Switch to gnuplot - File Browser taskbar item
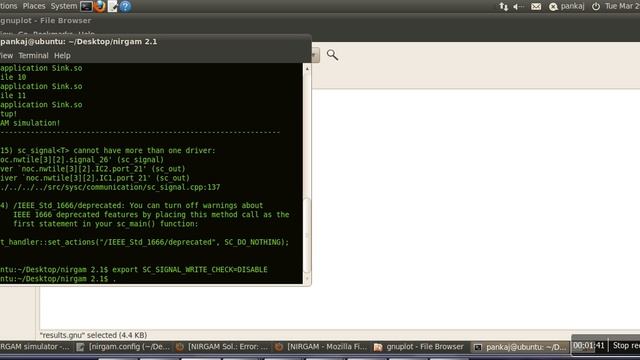640x360 pixels. (x=420, y=347)
